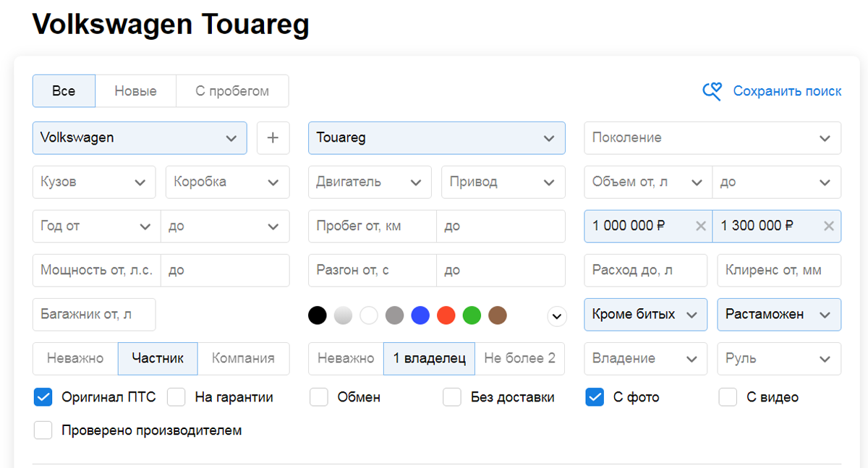Click the acceleration до field

(x=501, y=271)
